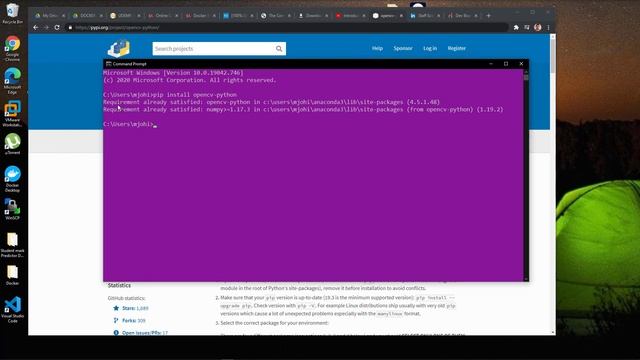Image resolution: width=640 pixels, height=360 pixels.
Task: Open VMware Workstation desktop shortcut
Action: click(12, 113)
